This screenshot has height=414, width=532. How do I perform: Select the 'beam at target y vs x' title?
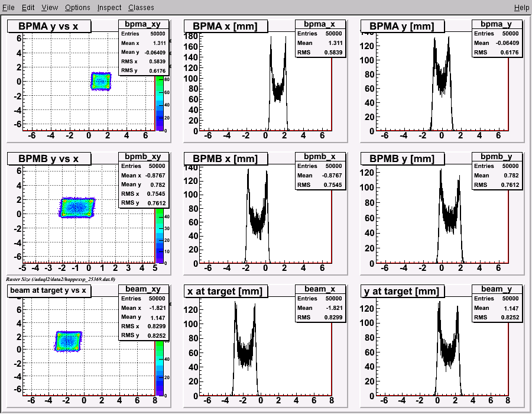[x=49, y=290]
